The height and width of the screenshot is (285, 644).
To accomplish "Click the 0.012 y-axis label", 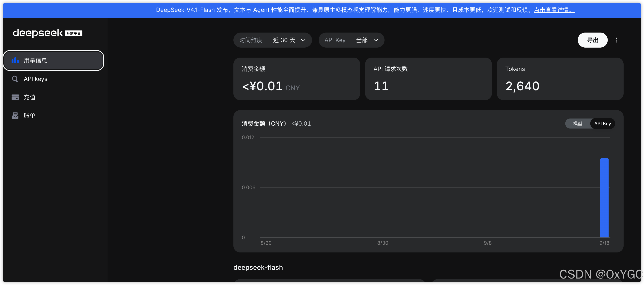I will [x=248, y=137].
